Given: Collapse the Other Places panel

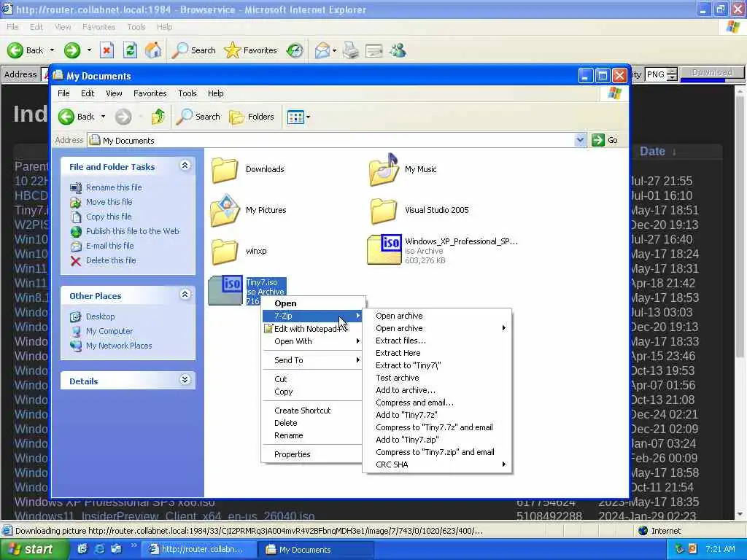Looking at the screenshot, I should [x=185, y=295].
